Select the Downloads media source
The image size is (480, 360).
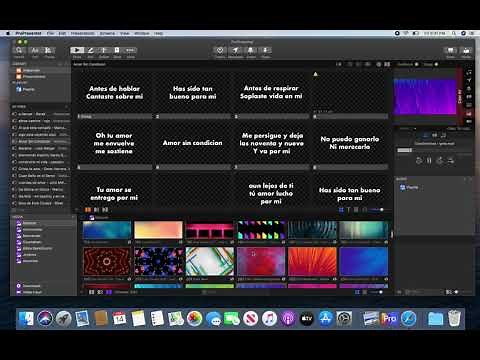(43, 286)
